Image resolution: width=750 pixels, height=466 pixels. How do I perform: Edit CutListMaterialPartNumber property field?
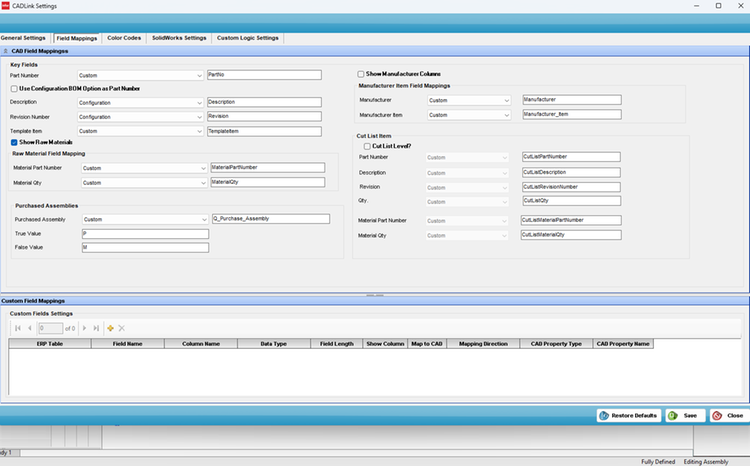point(571,220)
